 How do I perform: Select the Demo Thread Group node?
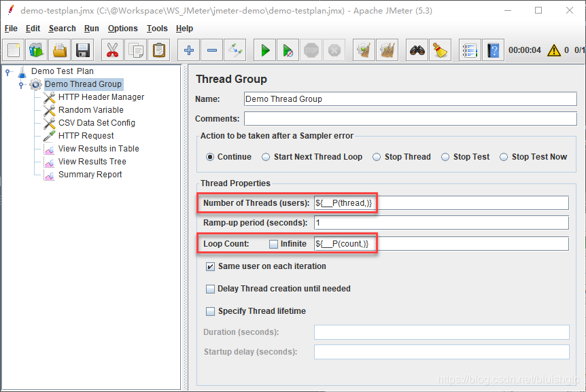tap(83, 84)
